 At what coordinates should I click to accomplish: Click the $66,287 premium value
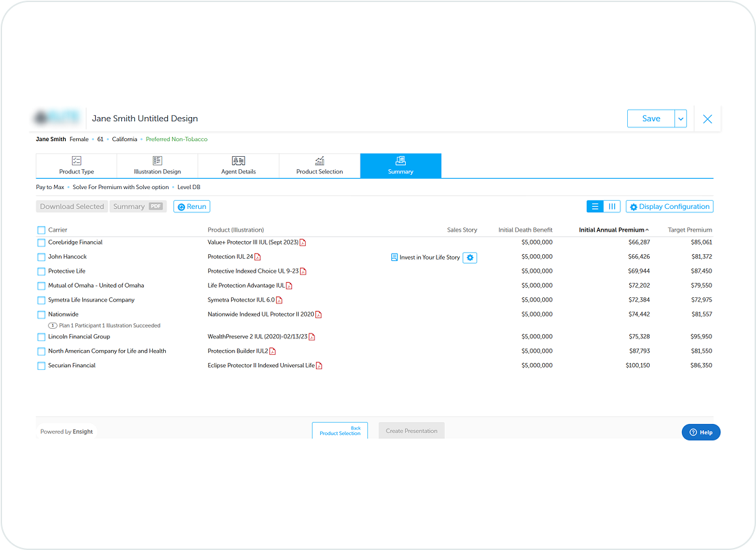[639, 242]
